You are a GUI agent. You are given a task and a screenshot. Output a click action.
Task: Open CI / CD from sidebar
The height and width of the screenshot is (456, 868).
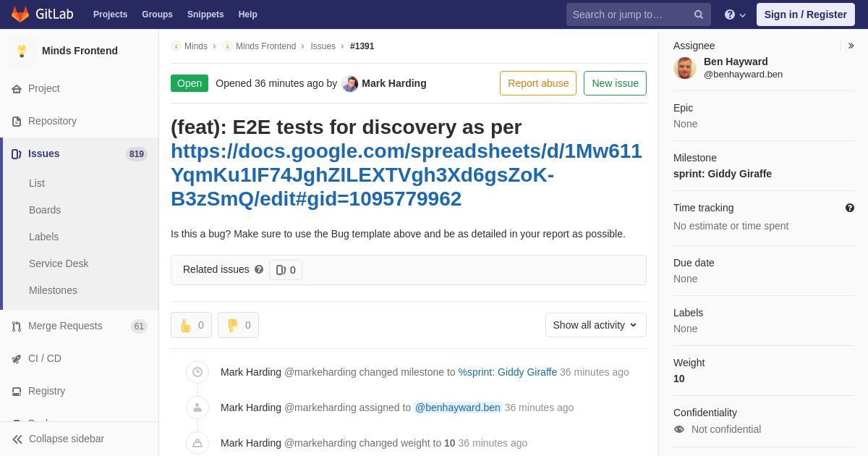pos(44,358)
